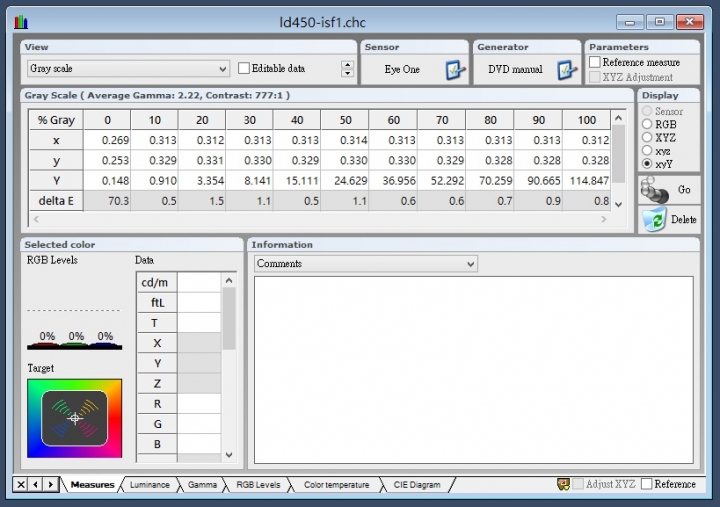Click the R row label in data list

tap(157, 404)
